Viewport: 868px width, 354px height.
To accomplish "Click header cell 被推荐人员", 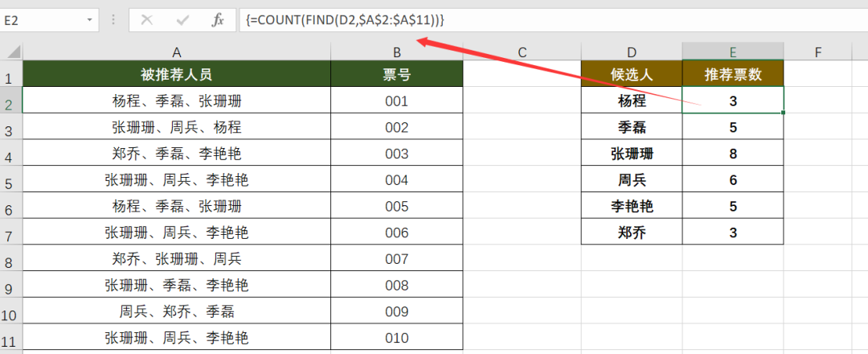I will pyautogui.click(x=177, y=74).
